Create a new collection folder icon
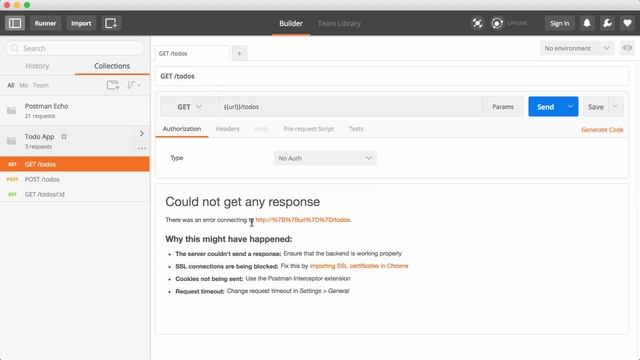Viewport: 640px width, 360px height. 113,85
